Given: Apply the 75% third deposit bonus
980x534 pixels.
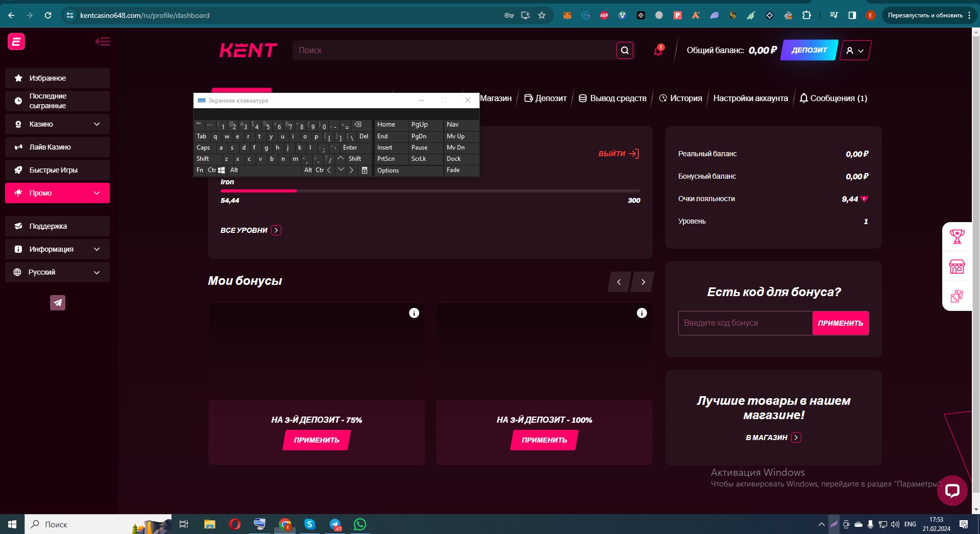Looking at the screenshot, I should [317, 440].
